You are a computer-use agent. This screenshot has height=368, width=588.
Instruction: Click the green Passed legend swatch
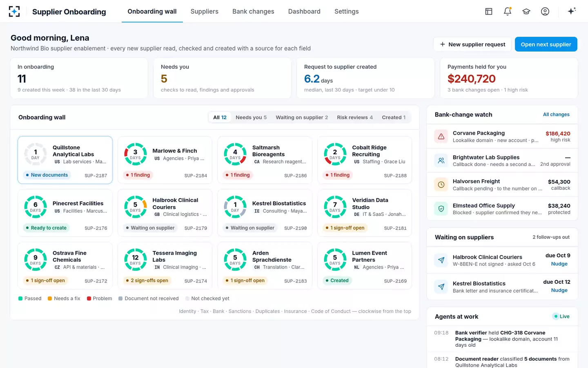click(x=20, y=298)
